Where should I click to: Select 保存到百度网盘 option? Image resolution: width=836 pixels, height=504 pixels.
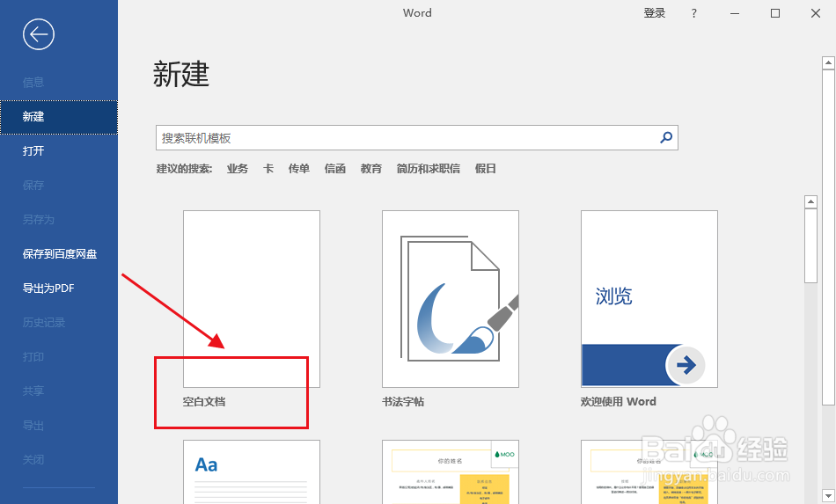(x=60, y=253)
